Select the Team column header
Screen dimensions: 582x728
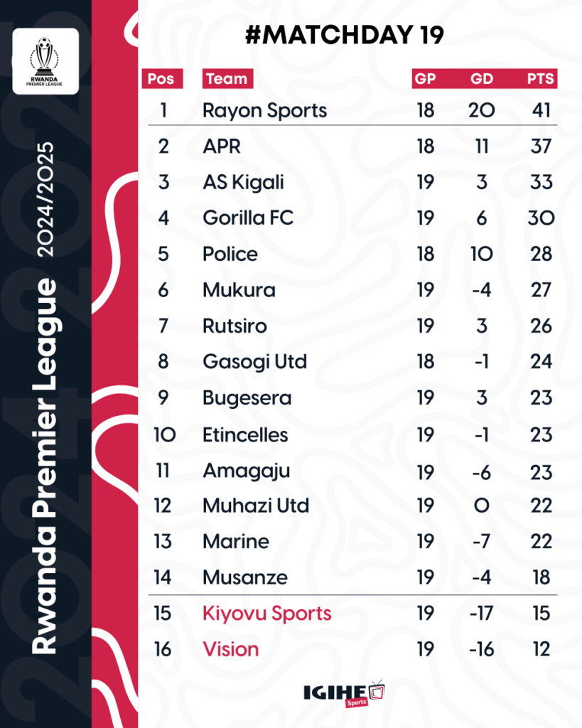point(227,78)
